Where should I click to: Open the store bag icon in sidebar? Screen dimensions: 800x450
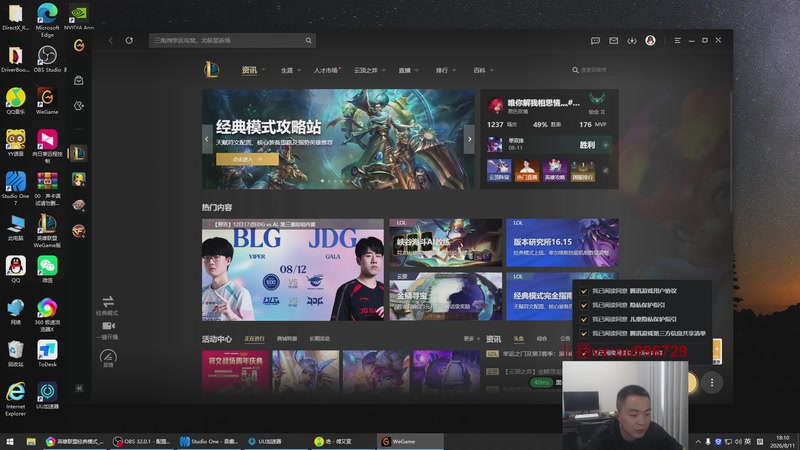point(79,80)
